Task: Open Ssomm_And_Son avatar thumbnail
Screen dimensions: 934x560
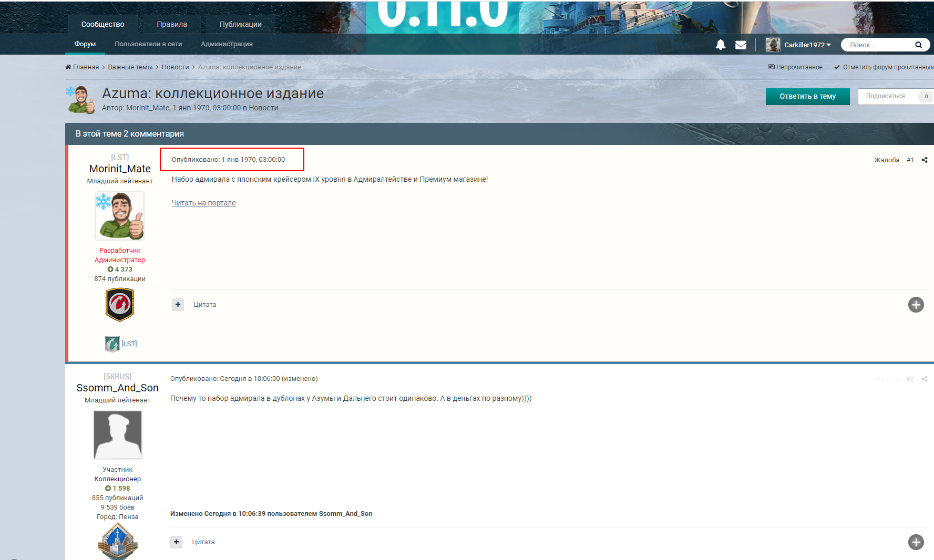Action: tap(118, 435)
